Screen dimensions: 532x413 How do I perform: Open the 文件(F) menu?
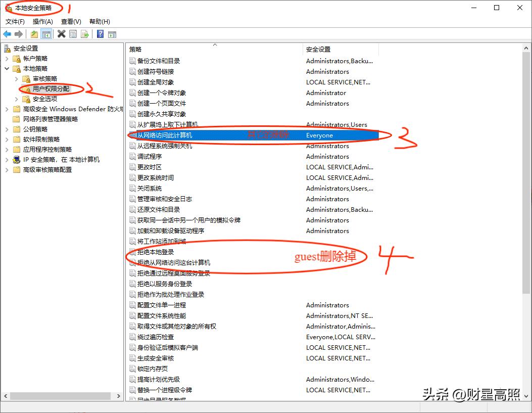15,22
